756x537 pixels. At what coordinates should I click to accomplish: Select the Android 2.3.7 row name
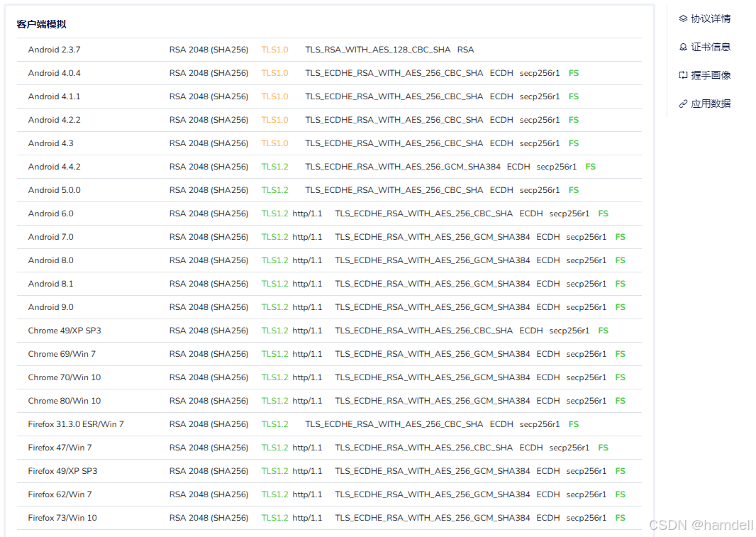(54, 50)
